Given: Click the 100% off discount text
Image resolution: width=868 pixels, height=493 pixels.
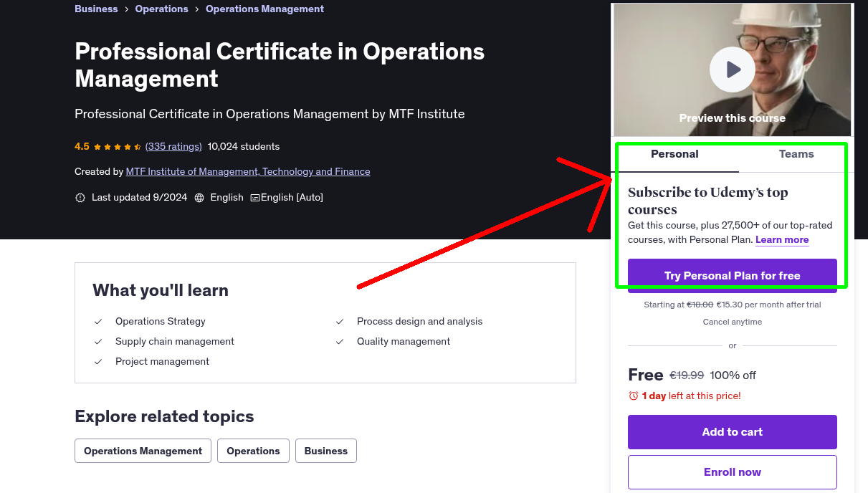Looking at the screenshot, I should [x=733, y=375].
